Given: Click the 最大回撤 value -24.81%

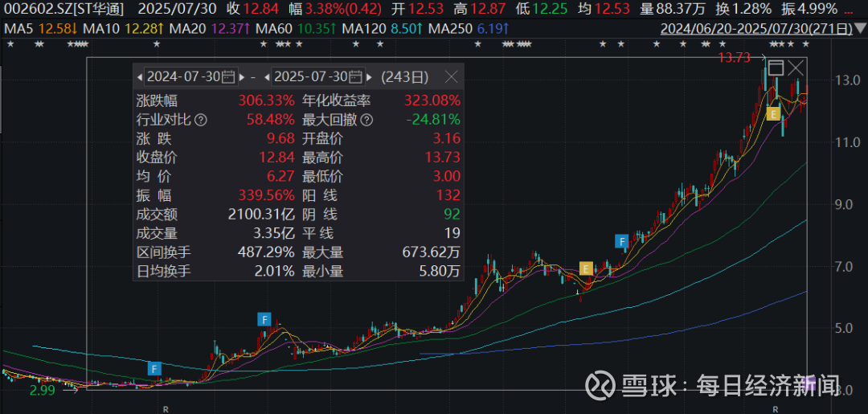Looking at the screenshot, I should pos(432,120).
